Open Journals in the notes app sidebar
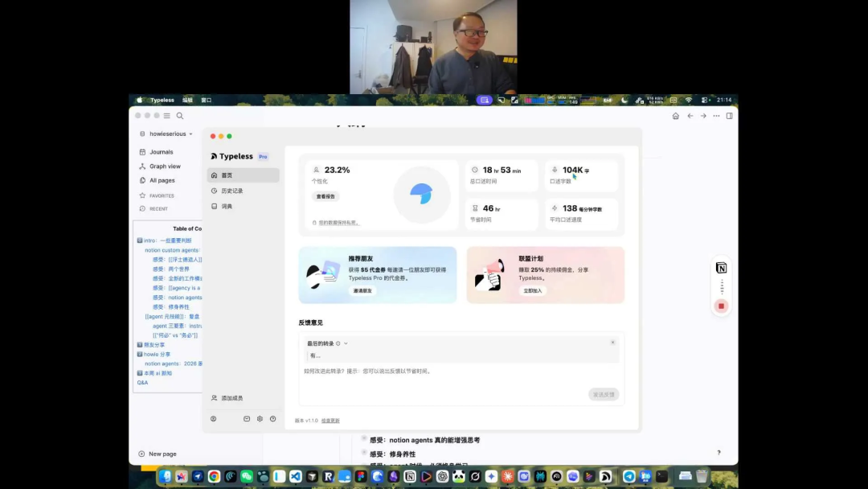The width and height of the screenshot is (868, 489). [161, 152]
